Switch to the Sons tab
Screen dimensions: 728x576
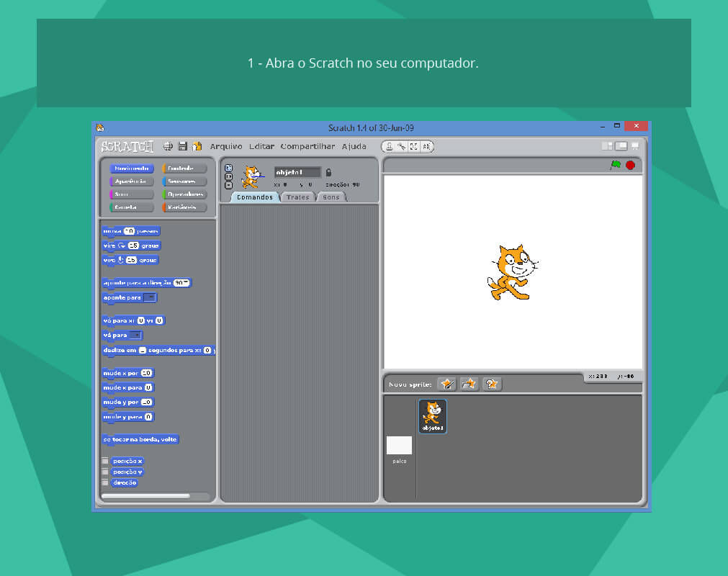(331, 197)
